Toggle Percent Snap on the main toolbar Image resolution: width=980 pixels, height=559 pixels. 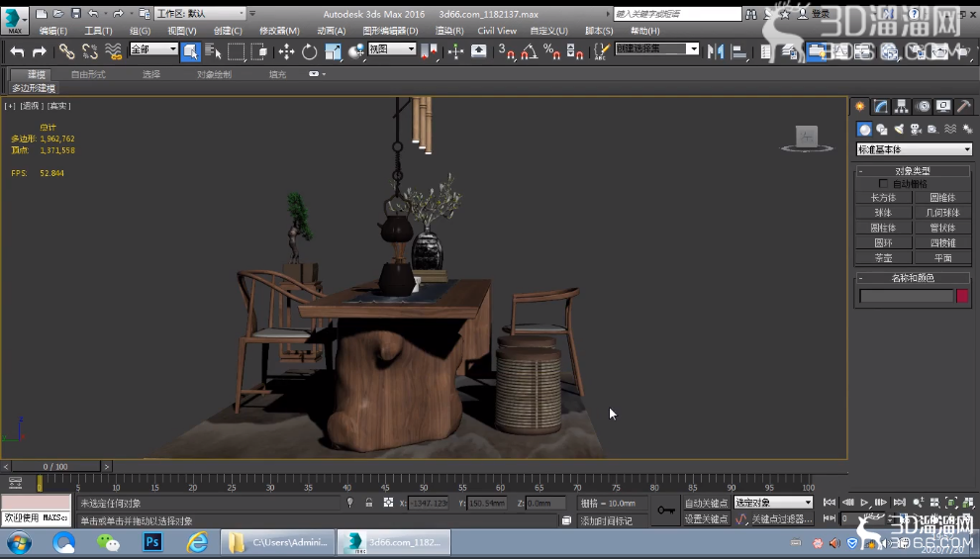[x=552, y=51]
